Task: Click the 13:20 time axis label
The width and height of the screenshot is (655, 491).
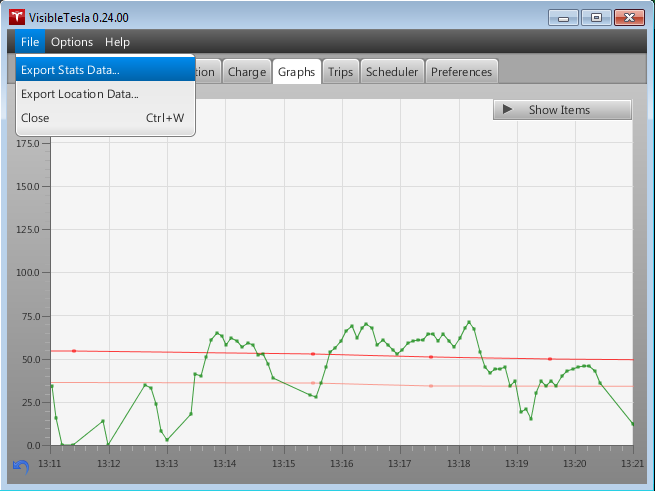Action: point(575,463)
